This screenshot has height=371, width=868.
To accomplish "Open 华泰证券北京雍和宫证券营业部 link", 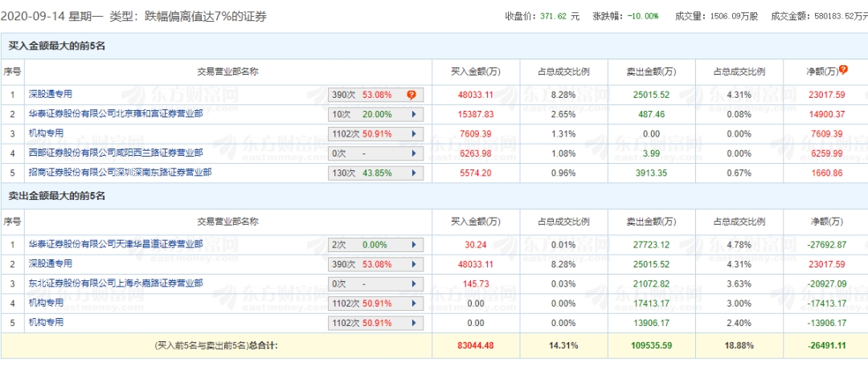I will pyautogui.click(x=116, y=114).
